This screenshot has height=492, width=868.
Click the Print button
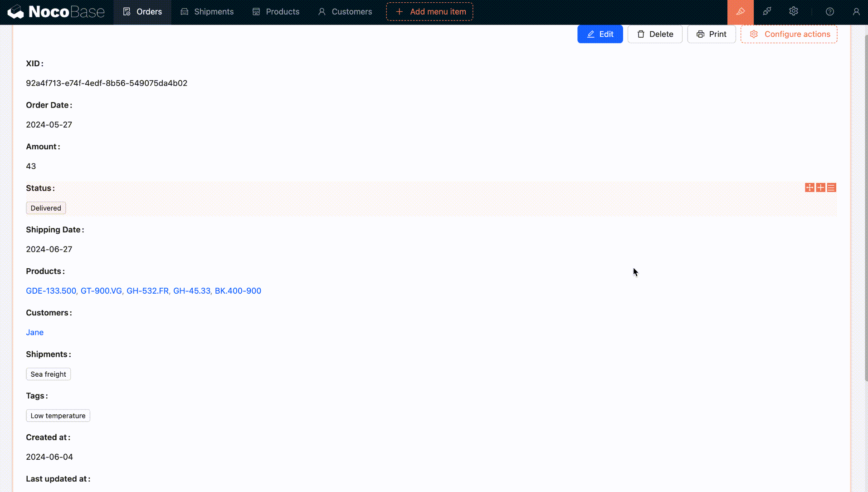click(x=711, y=34)
